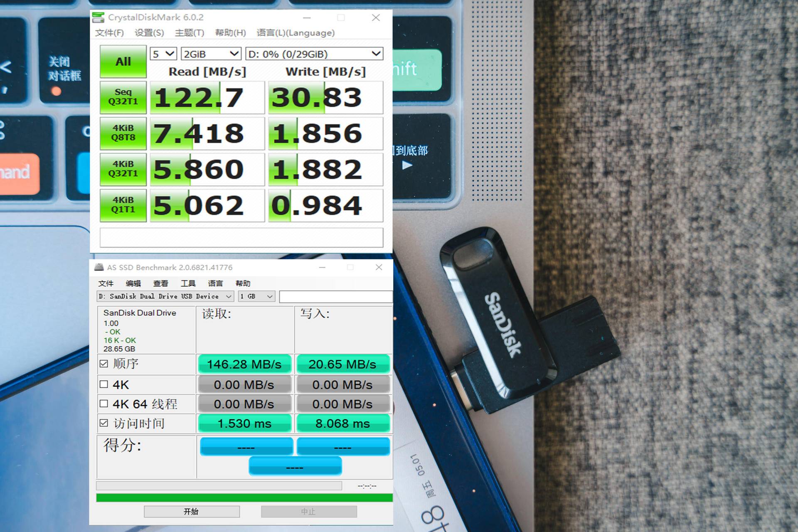Run all tests with the All button
This screenshot has height=532, width=798.
click(123, 62)
